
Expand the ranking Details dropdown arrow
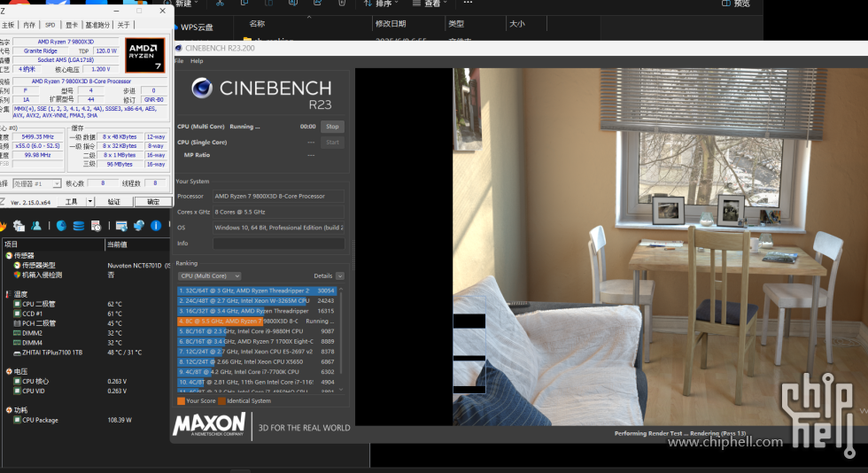pos(340,275)
